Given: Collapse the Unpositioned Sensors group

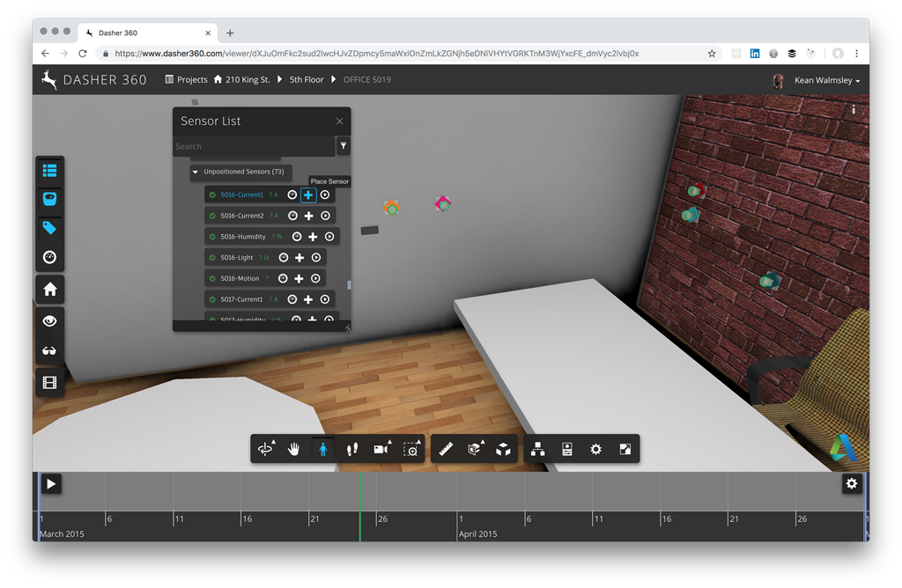Looking at the screenshot, I should point(196,172).
